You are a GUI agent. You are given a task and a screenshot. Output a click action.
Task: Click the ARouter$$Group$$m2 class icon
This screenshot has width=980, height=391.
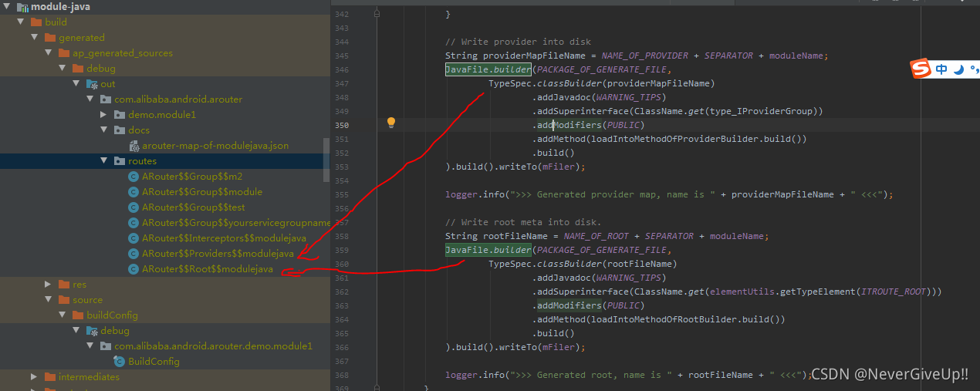pyautogui.click(x=133, y=177)
